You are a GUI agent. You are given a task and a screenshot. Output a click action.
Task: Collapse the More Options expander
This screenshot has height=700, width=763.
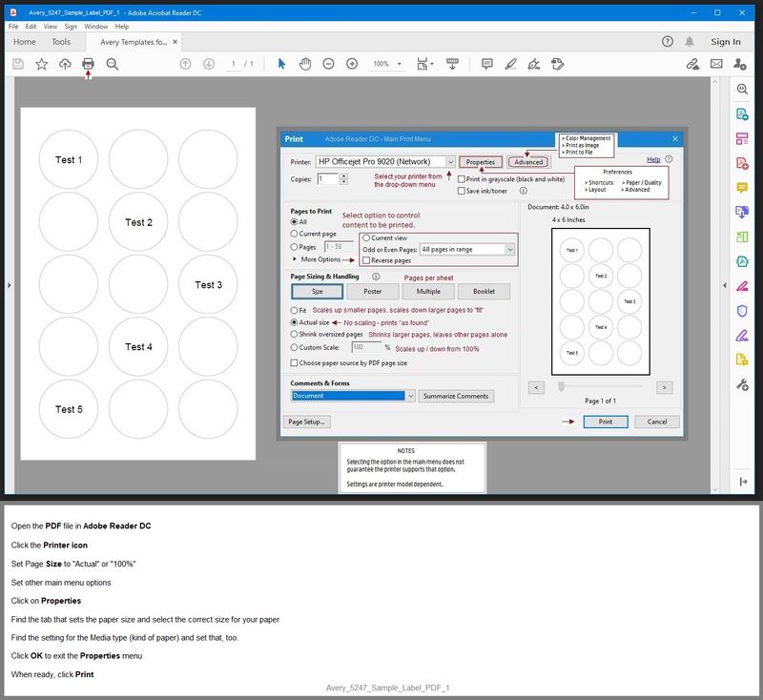[295, 259]
